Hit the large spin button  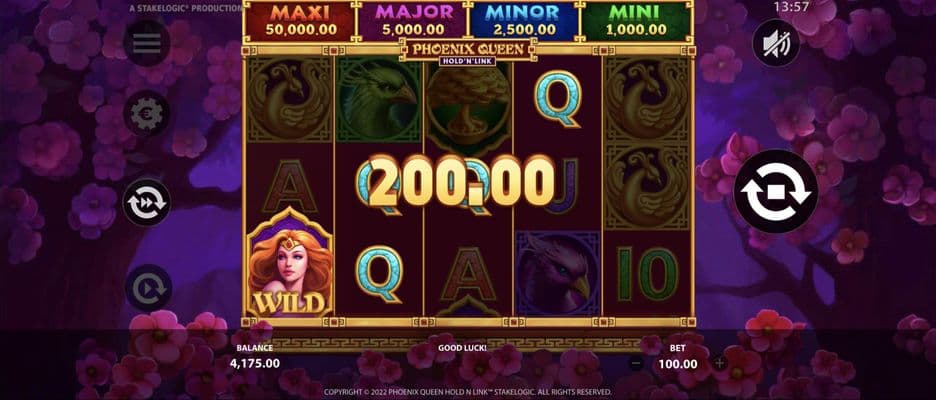point(775,191)
